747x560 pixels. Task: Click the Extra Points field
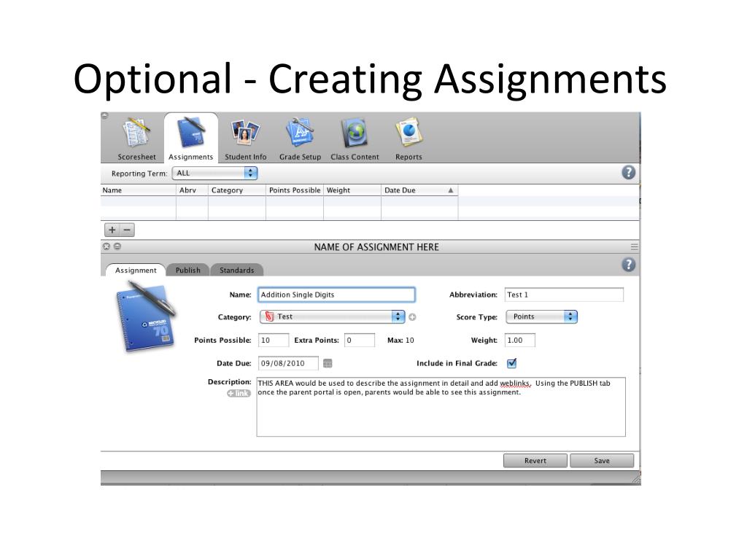(360, 340)
